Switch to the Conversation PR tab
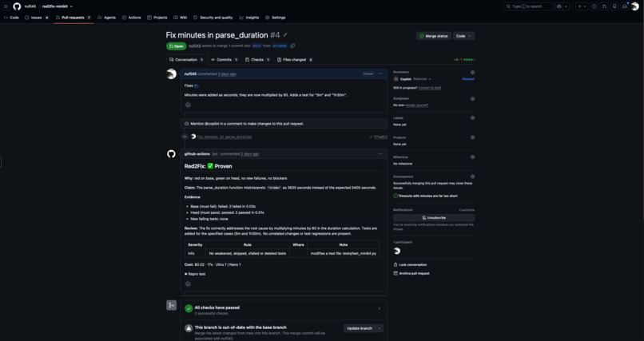This screenshot has height=341, width=644. (186, 60)
